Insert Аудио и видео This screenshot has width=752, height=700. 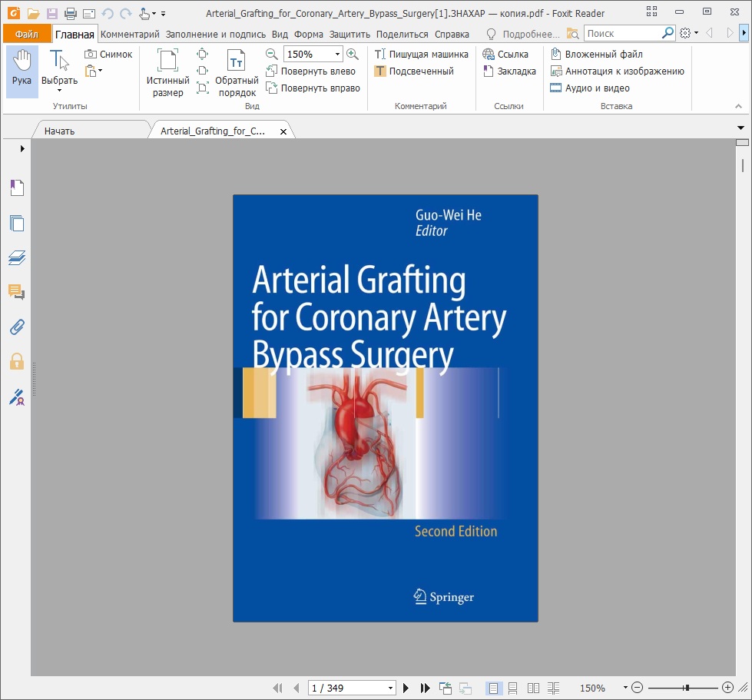(x=590, y=88)
